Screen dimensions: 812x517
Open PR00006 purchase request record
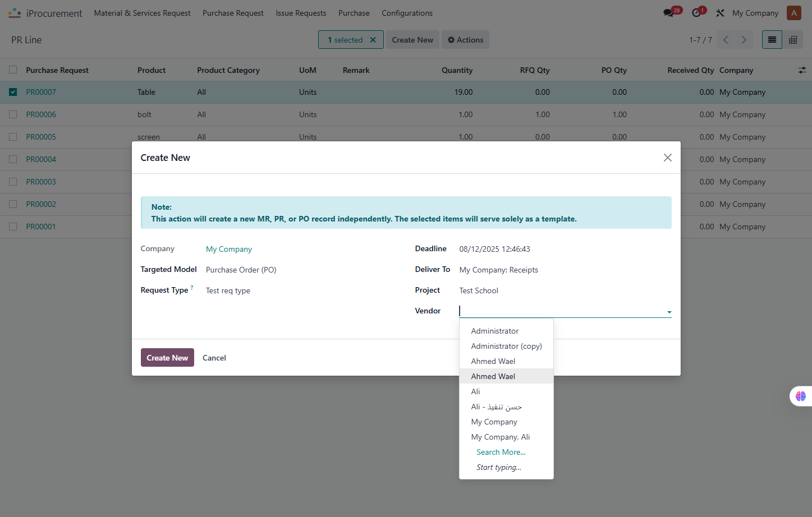[x=41, y=114]
